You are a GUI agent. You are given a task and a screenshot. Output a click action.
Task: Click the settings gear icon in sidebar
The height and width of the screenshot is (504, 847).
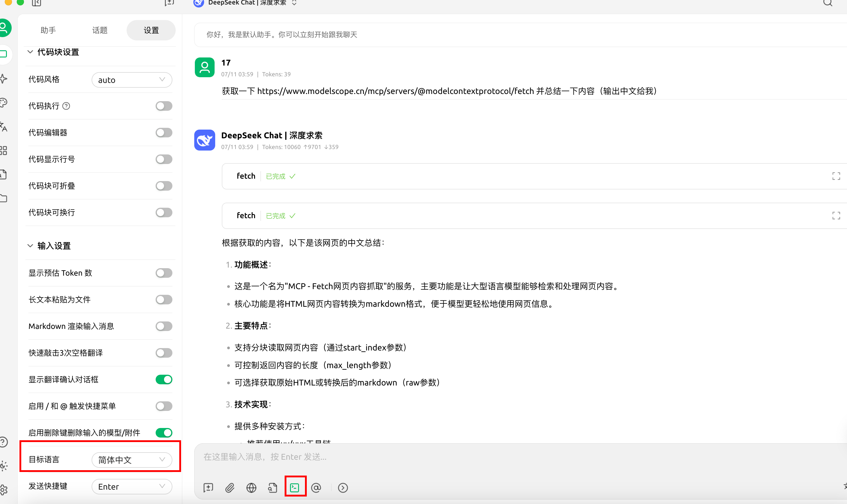point(3,489)
